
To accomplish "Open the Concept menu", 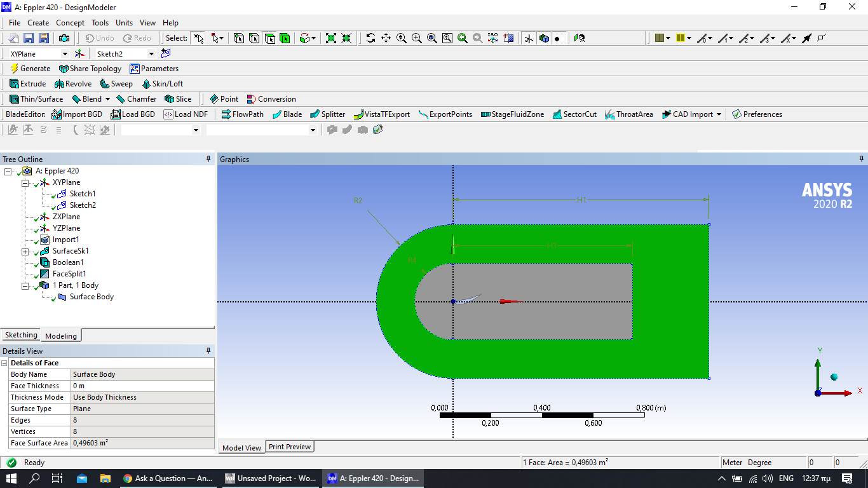I will (70, 23).
